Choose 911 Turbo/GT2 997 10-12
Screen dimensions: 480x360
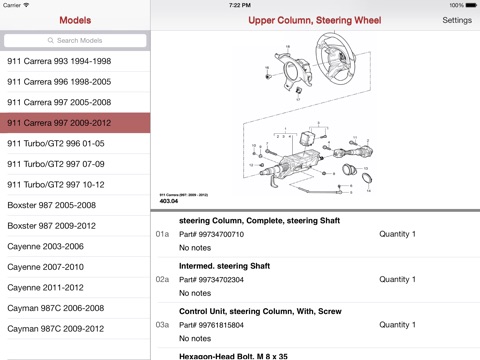point(75,185)
